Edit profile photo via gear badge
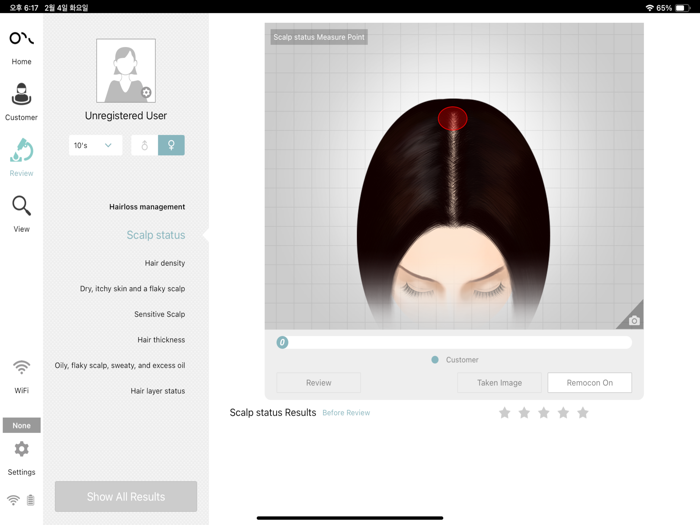The width and height of the screenshot is (700, 525). [x=146, y=92]
